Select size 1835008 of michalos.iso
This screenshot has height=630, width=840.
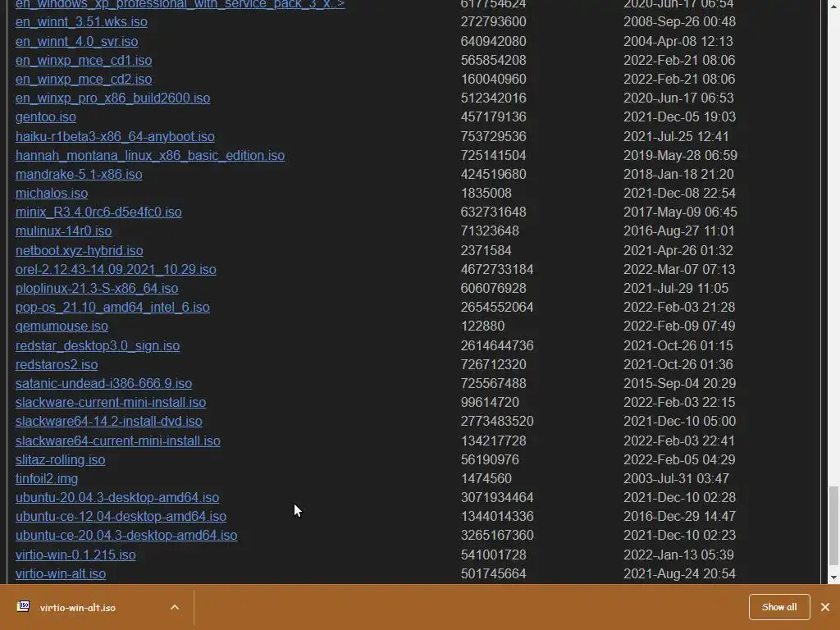(486, 193)
